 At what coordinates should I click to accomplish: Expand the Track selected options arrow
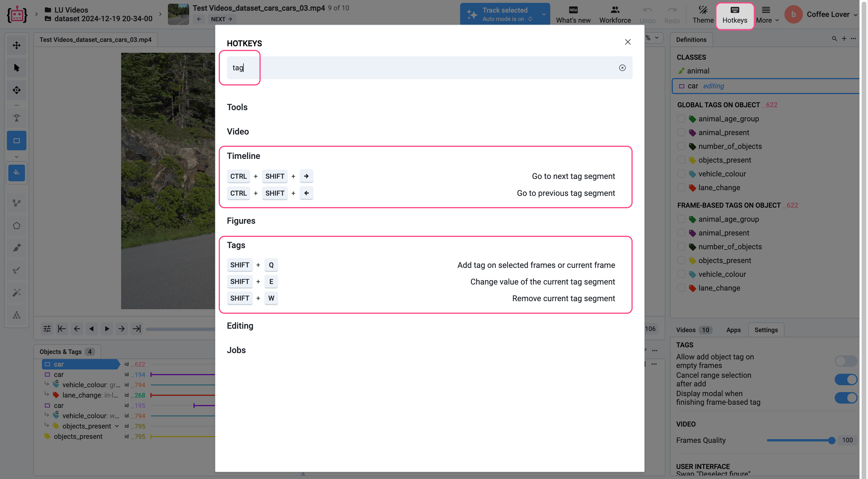pyautogui.click(x=544, y=14)
